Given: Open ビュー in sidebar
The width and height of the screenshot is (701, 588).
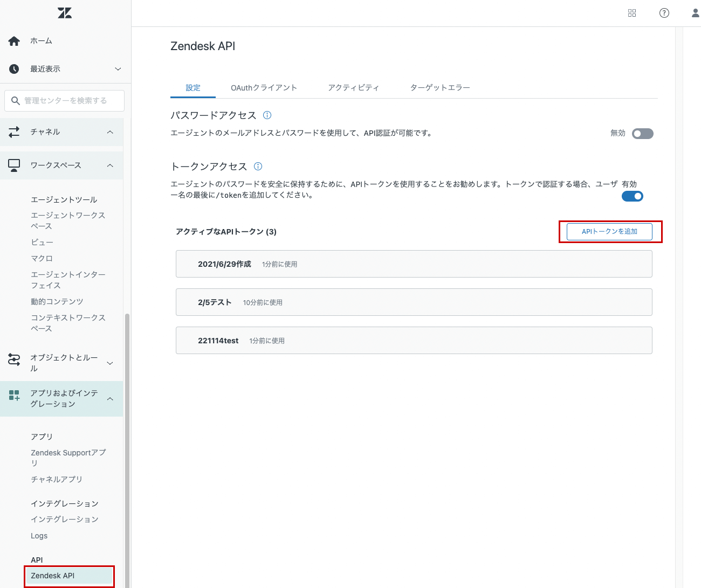Looking at the screenshot, I should tap(42, 243).
